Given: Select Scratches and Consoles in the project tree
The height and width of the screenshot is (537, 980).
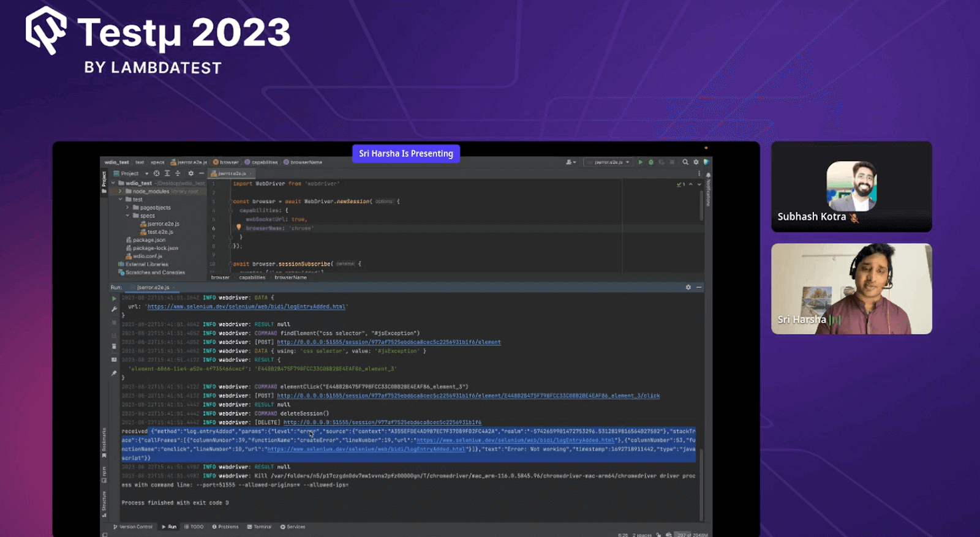Looking at the screenshot, I should pos(152,272).
